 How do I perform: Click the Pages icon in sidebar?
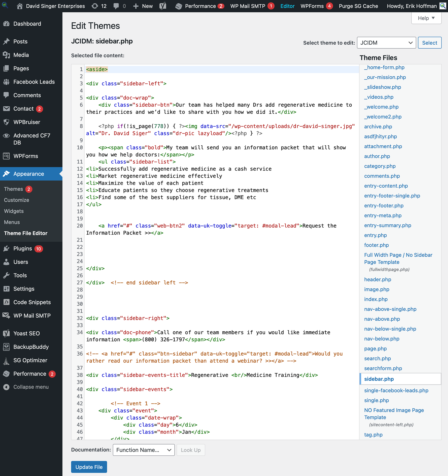[x=7, y=68]
